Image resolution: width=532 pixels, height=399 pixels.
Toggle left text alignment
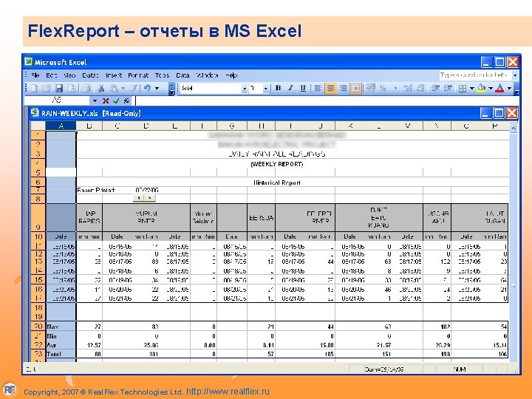click(x=318, y=88)
